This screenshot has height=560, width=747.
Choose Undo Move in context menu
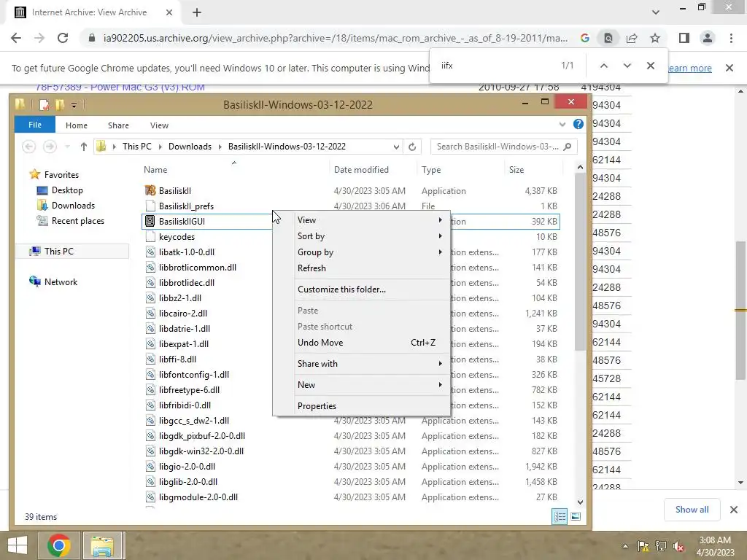pos(361,343)
